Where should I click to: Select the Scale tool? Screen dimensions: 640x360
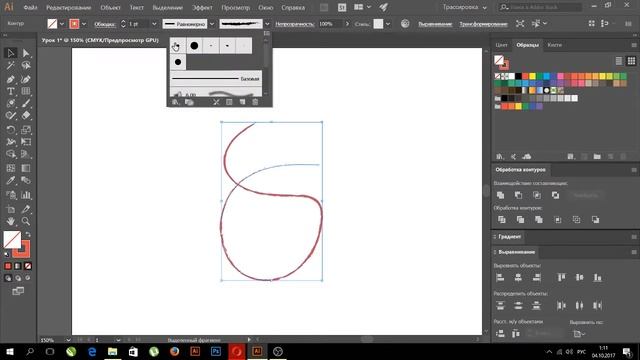(x=26, y=130)
